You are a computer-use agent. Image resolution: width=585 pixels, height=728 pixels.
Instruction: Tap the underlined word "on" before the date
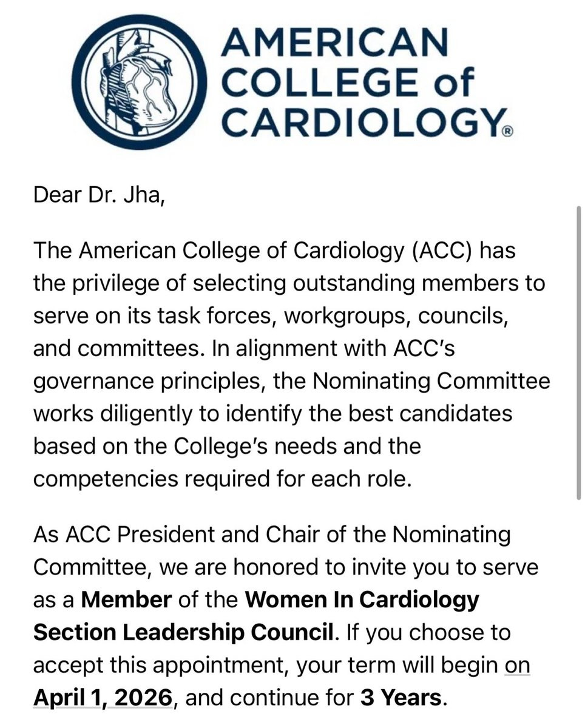(517, 666)
